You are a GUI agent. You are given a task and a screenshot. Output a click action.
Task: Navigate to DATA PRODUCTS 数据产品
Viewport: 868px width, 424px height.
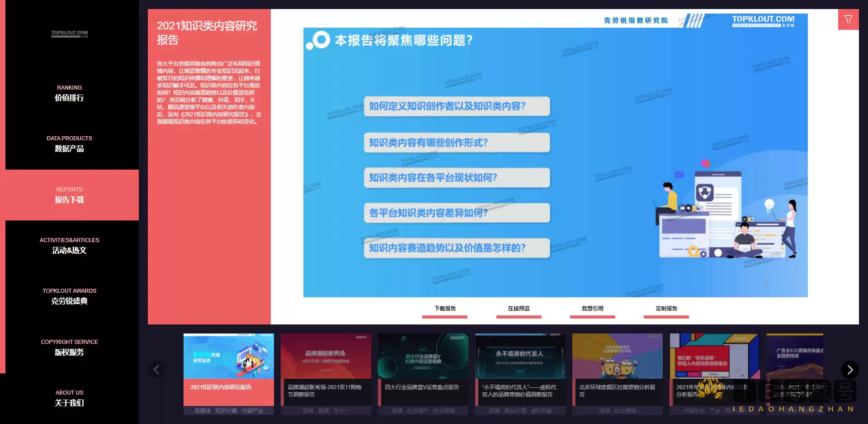tap(69, 144)
